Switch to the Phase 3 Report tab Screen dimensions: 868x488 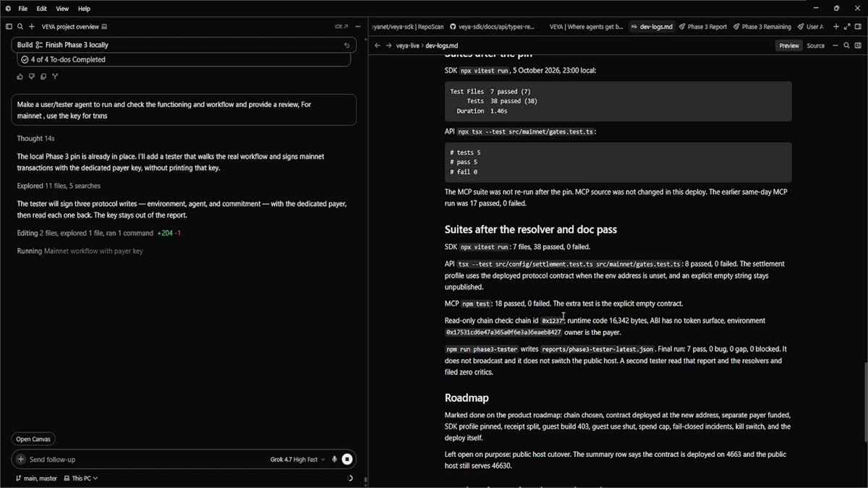(x=703, y=27)
